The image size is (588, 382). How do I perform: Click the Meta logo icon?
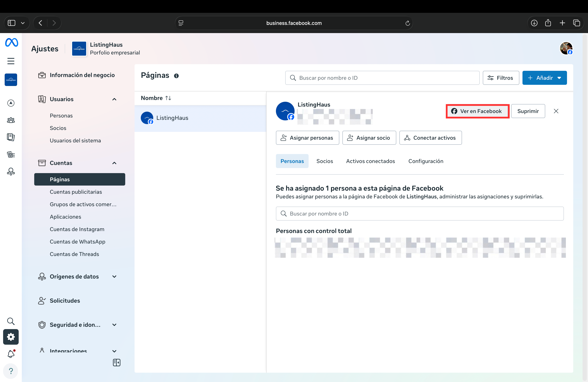[11, 43]
